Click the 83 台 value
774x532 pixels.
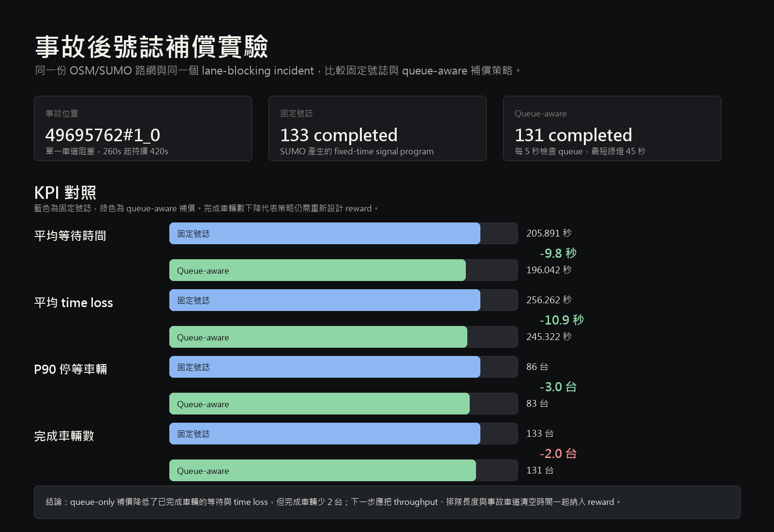click(x=537, y=403)
